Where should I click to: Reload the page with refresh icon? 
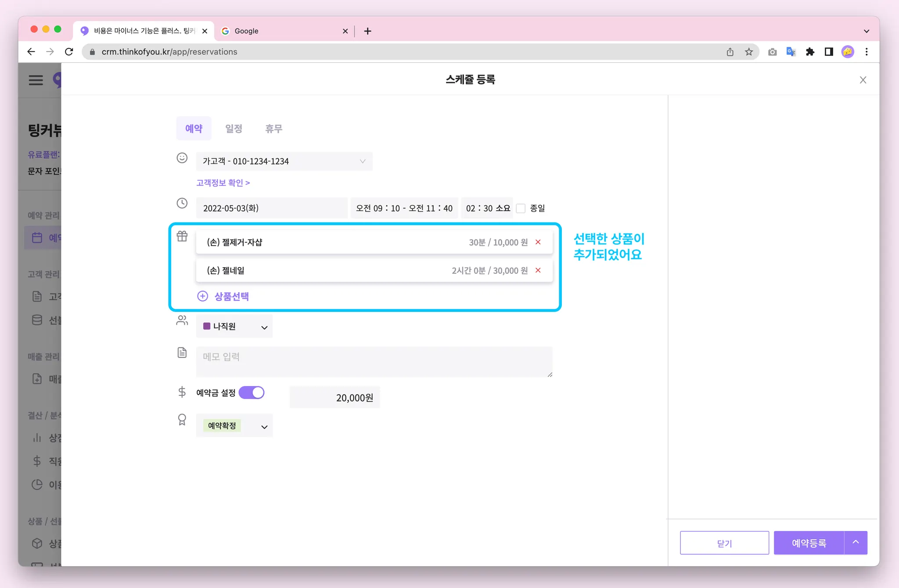(69, 52)
